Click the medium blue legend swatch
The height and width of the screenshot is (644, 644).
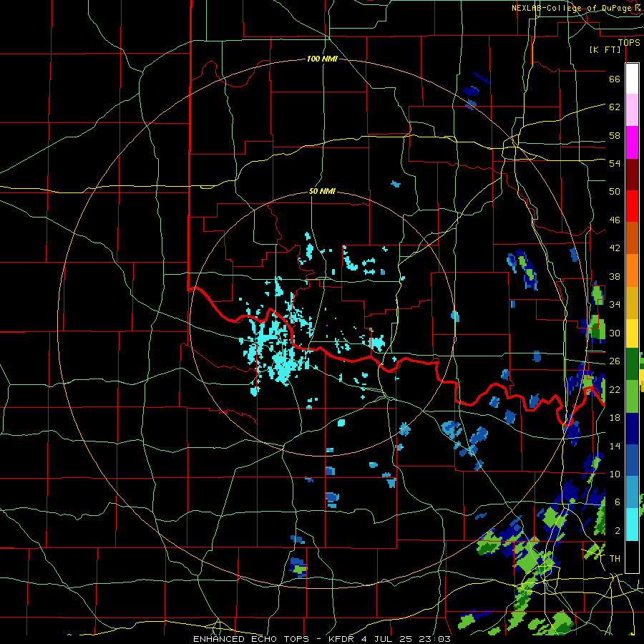(x=632, y=460)
